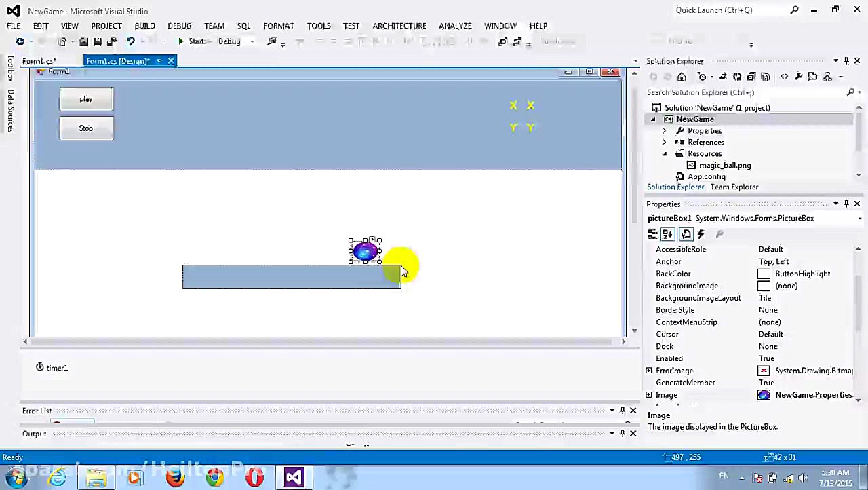Click the View Code icon in Solution Explorer

coord(785,77)
